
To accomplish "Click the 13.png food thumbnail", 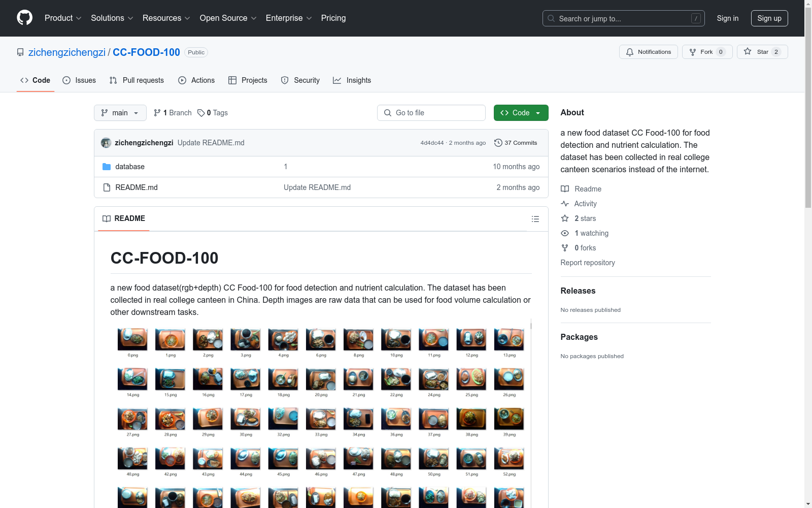I will click(509, 340).
